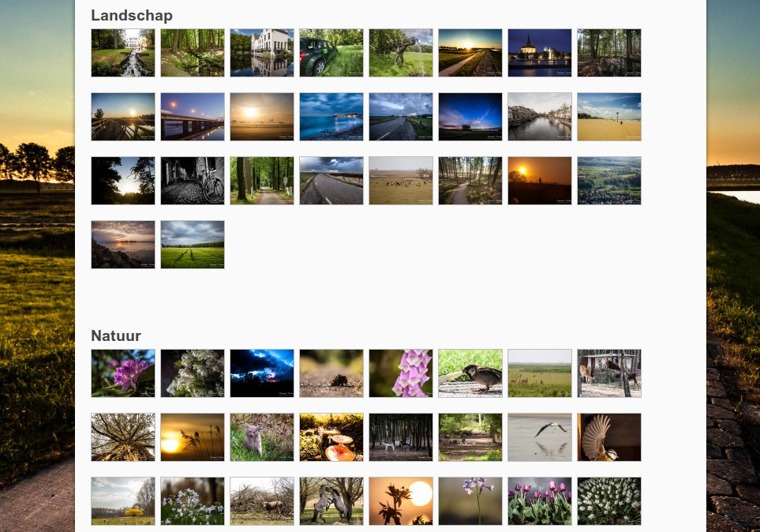View the purple rhododendron flower photo

coord(123,373)
